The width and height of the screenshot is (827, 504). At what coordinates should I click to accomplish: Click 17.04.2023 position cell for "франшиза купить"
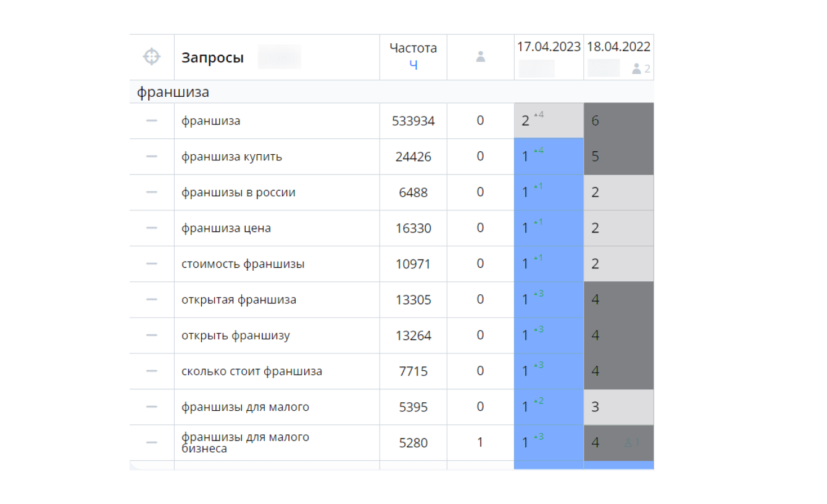549,157
